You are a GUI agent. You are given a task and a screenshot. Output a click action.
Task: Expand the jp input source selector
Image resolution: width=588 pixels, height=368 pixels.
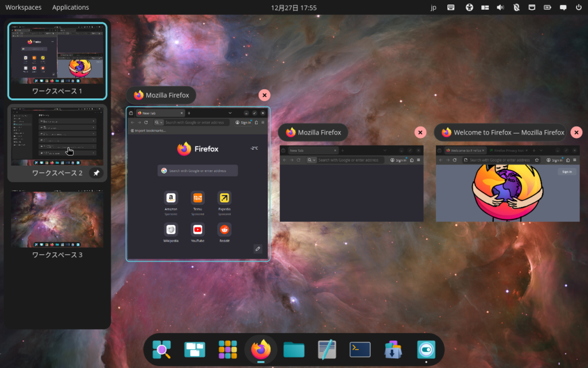(434, 7)
